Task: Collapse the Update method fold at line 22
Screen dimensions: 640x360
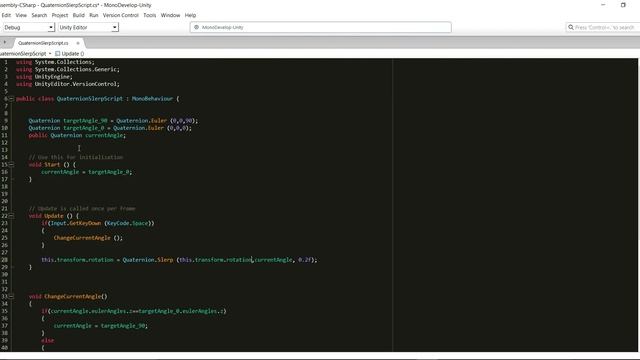Action: [11, 216]
